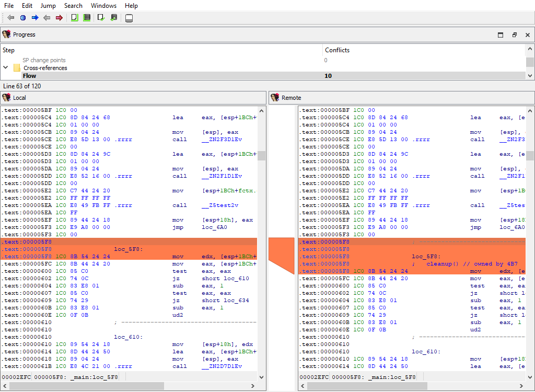Click the single green-edged page toolbar icon
The width and height of the screenshot is (535, 392).
(75, 18)
